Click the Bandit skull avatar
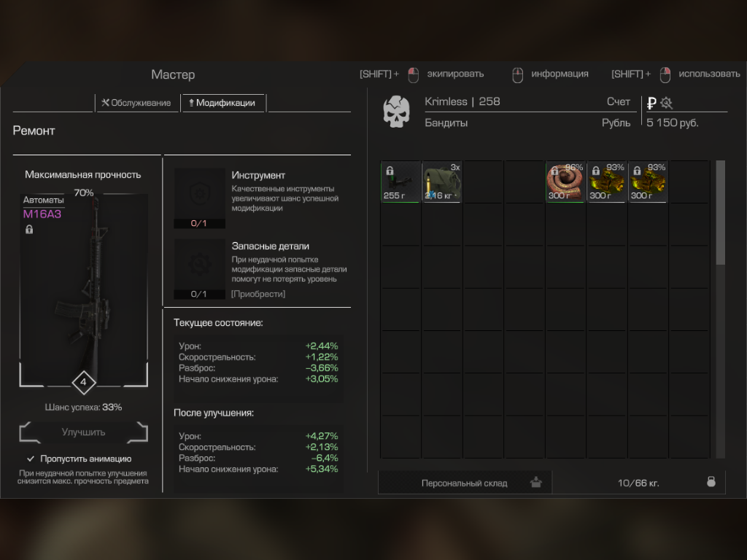Image resolution: width=747 pixels, height=560 pixels. click(396, 112)
